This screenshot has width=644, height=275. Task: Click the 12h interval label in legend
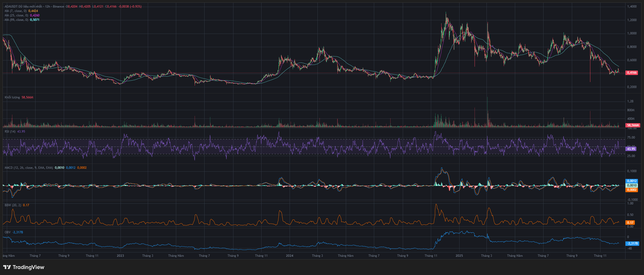click(47, 7)
